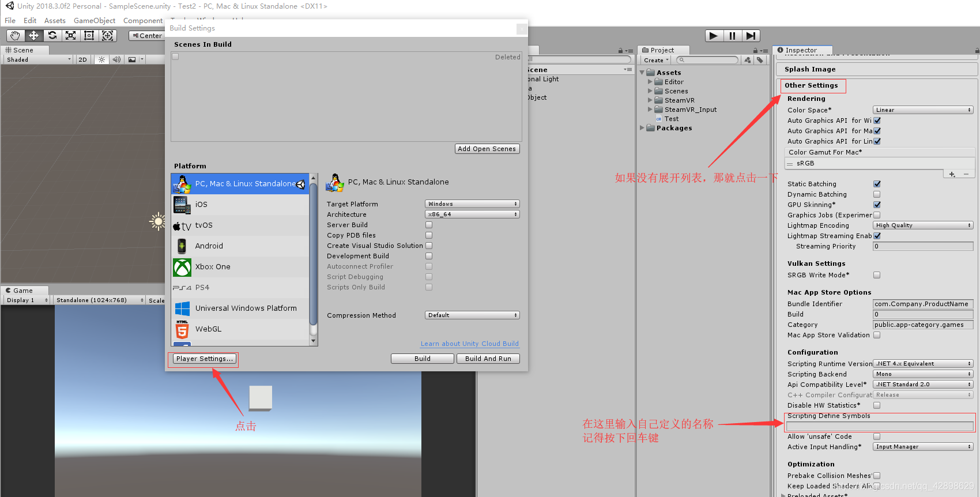Select WebGL platform in list
The width and height of the screenshot is (980, 497).
point(240,329)
